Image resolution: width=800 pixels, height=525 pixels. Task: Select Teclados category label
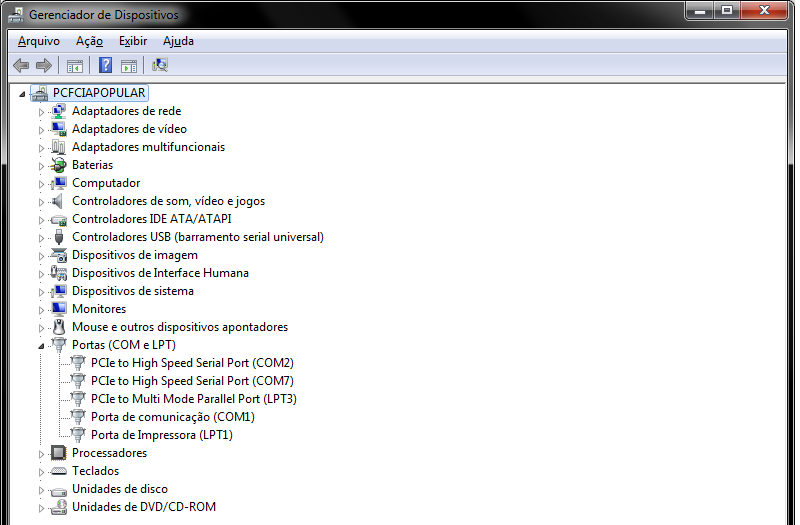pos(95,471)
